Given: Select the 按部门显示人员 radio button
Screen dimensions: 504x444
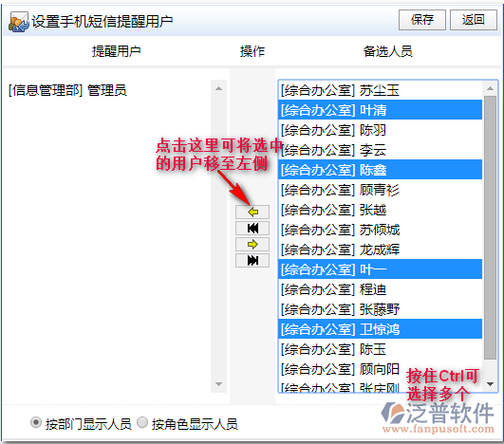Looking at the screenshot, I should [36, 422].
